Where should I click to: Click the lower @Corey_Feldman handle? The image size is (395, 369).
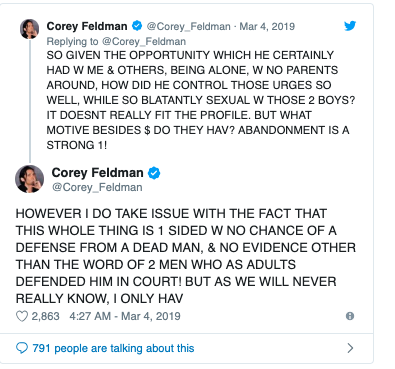(97, 187)
